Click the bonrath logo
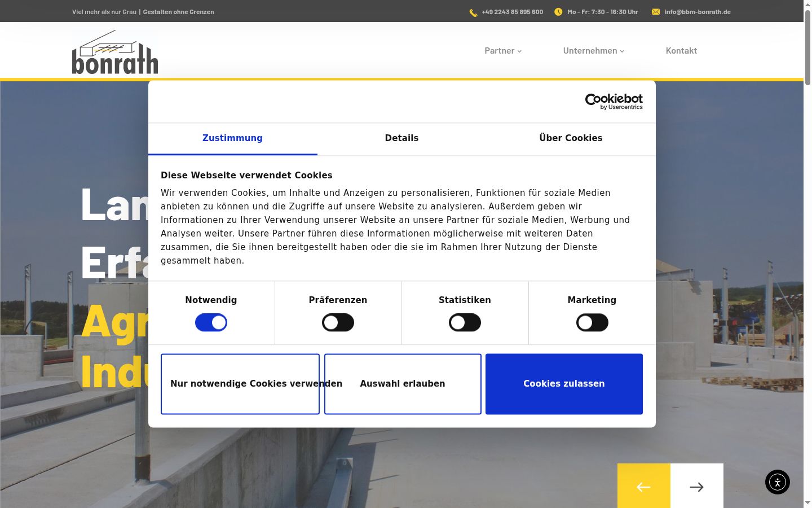 pyautogui.click(x=115, y=52)
